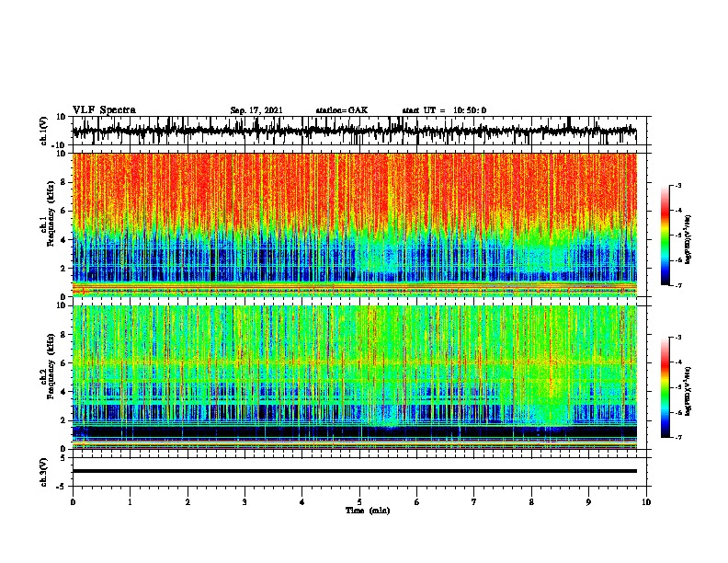Click the time axis tick label "4"
The height and width of the screenshot is (563, 728).
[302, 502]
